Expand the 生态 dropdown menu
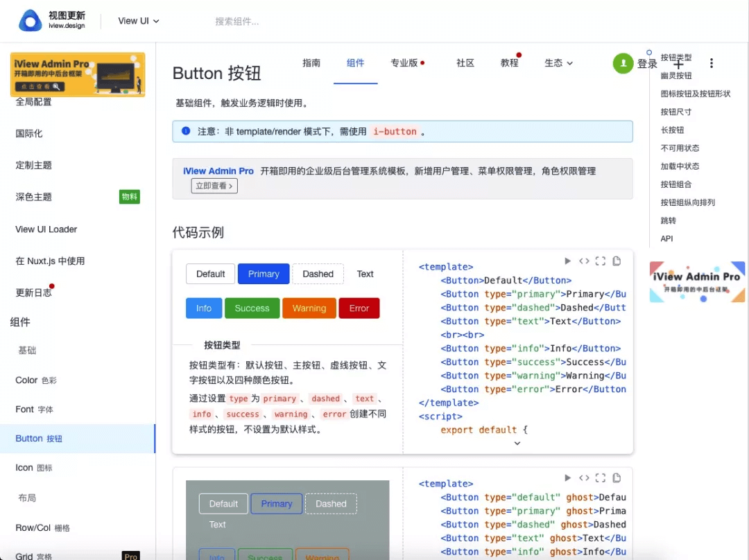The image size is (749, 560). (x=558, y=63)
